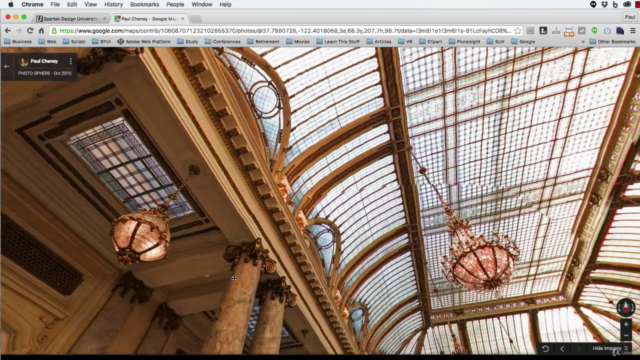Click the Dropbox icon in the menu bar

click(604, 4)
